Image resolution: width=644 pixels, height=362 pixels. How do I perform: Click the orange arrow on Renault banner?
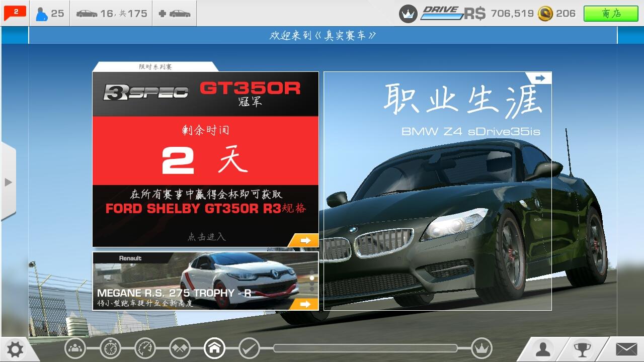pos(304,304)
